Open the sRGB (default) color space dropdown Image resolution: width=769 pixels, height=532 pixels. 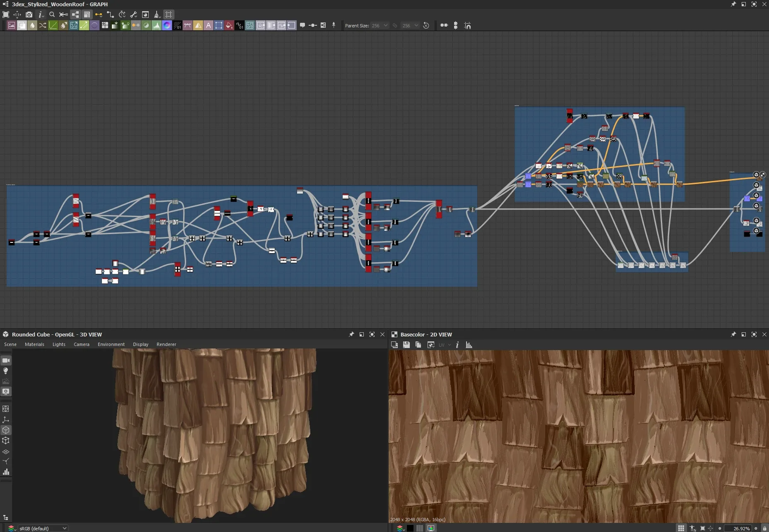click(x=43, y=528)
